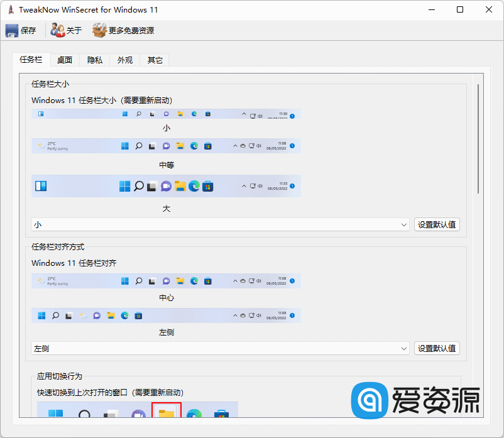Screen dimensions: 504x438
Task: Click the Edge icon in the 中等 preview
Action: [x=194, y=146]
